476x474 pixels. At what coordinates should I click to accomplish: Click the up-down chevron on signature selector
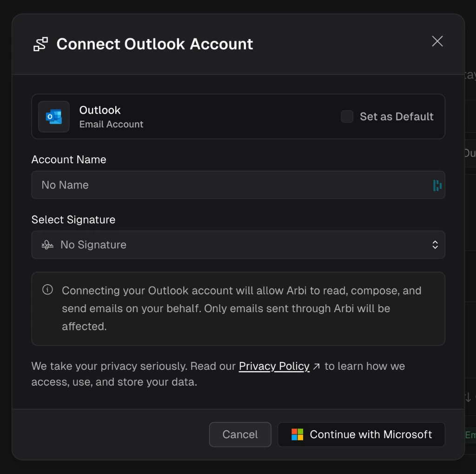[435, 245]
